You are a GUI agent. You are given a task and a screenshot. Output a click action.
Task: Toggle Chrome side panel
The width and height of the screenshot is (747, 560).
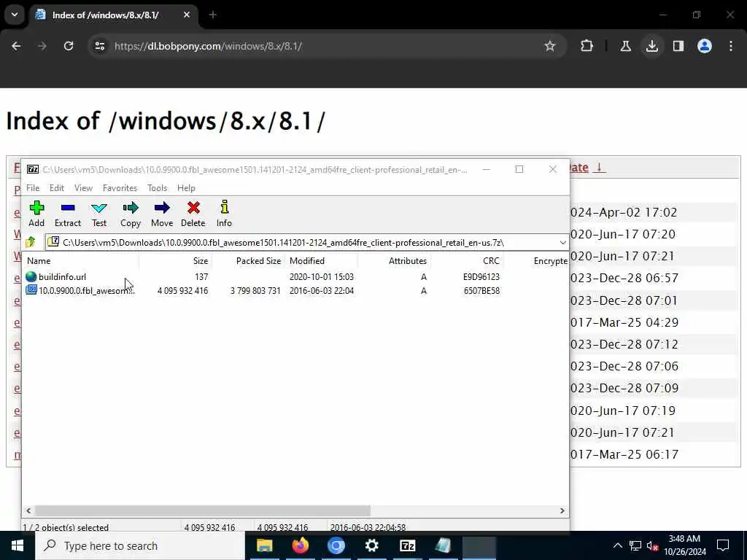click(x=678, y=46)
